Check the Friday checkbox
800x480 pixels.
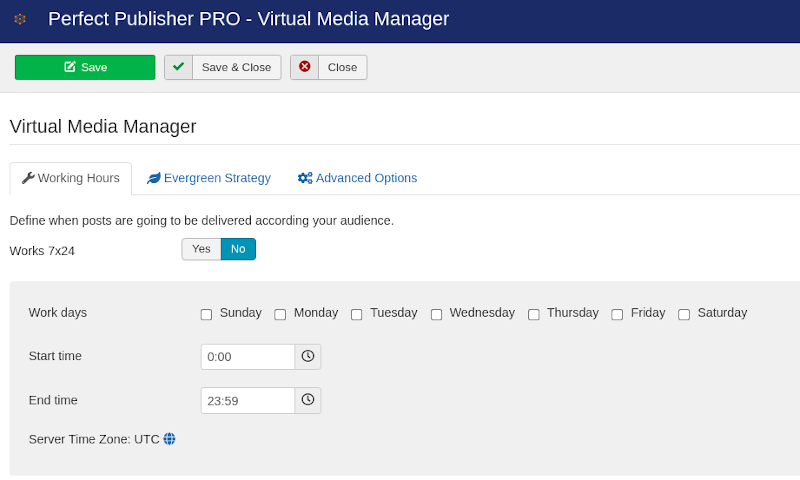[x=617, y=314]
